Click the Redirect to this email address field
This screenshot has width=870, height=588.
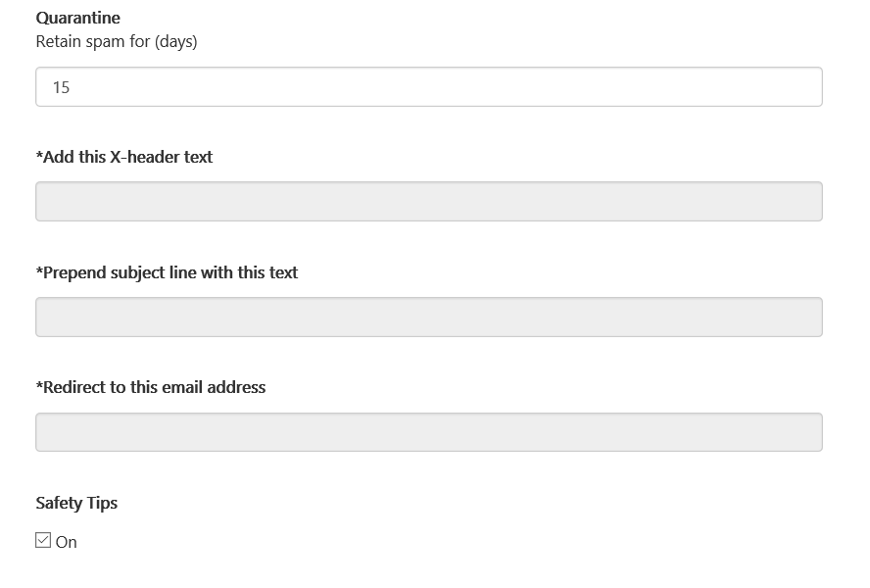pos(428,432)
